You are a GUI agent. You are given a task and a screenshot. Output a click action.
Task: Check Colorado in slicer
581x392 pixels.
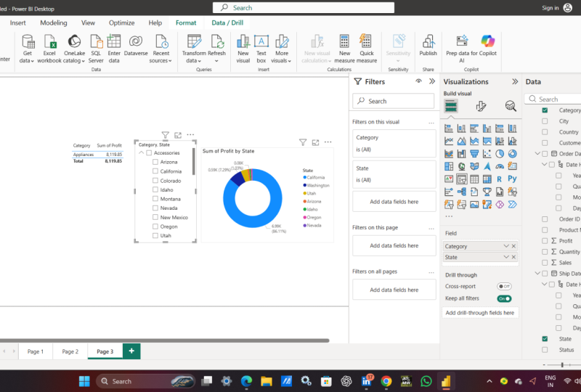click(155, 181)
